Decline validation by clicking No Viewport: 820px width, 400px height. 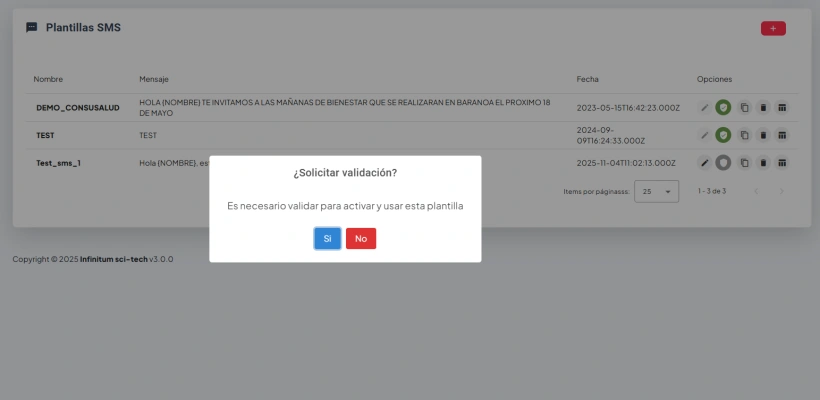(x=361, y=238)
